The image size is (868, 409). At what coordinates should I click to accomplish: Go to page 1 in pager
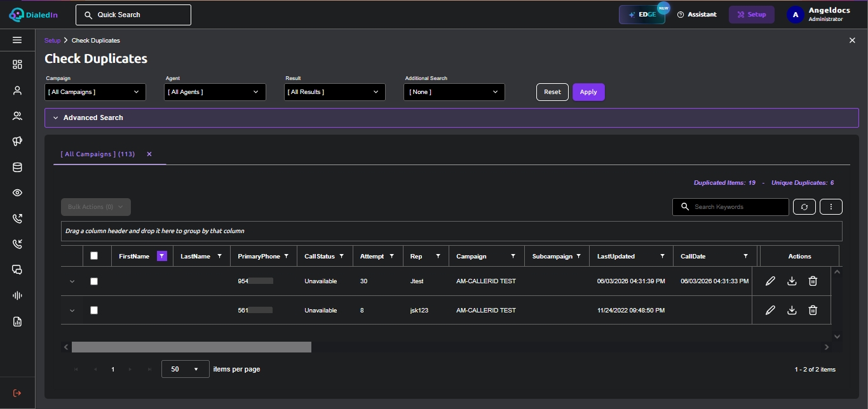[113, 369]
